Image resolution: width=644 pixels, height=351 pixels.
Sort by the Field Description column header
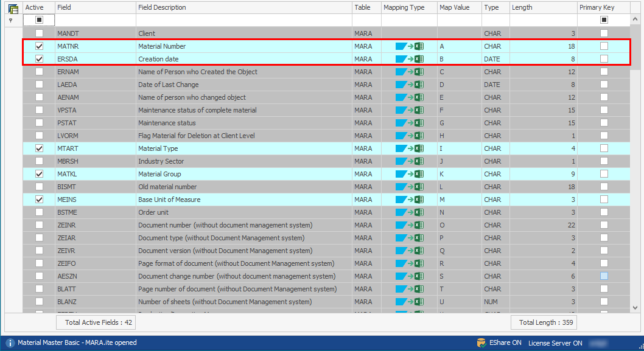click(243, 7)
